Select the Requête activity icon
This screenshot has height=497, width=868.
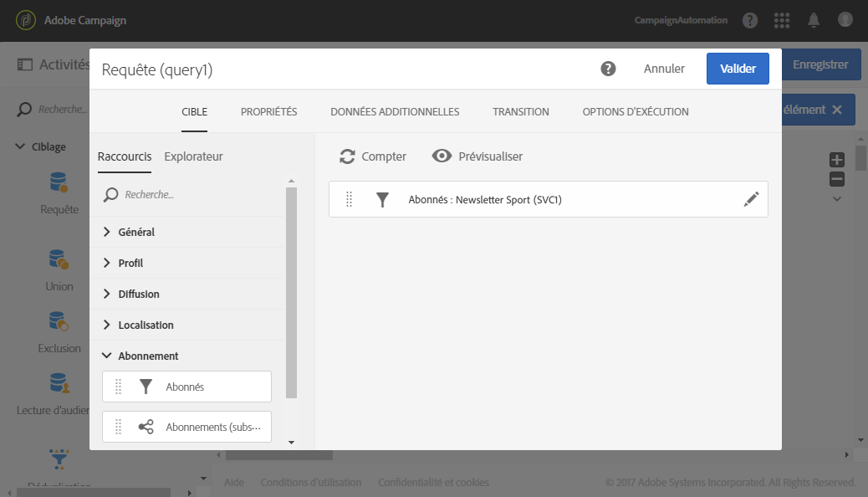(59, 182)
